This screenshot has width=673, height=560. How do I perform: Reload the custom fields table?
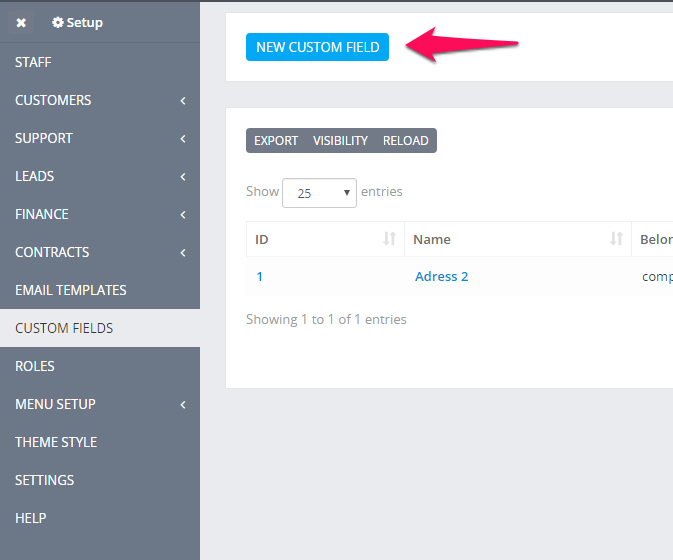click(406, 140)
